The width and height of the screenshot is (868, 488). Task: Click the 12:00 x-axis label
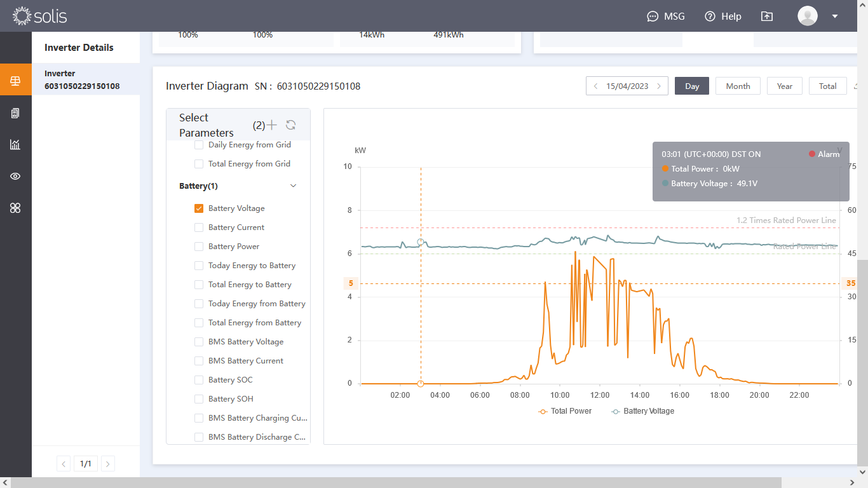pos(600,395)
